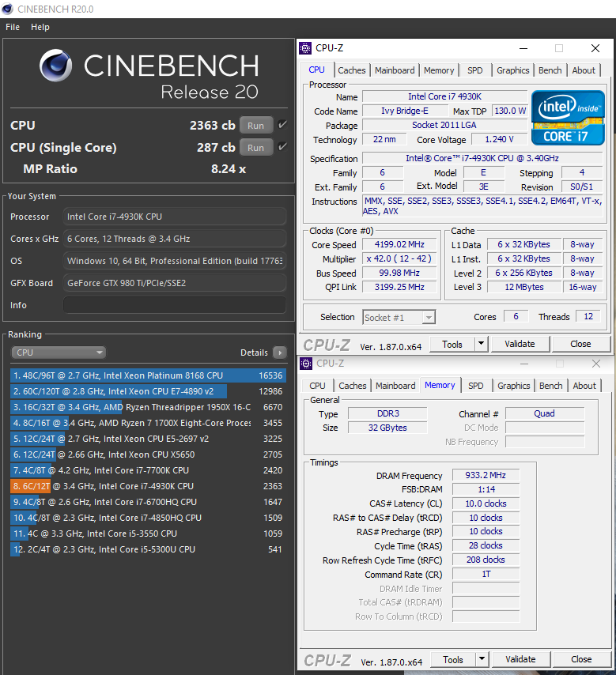Run the CPU multi-core benchmark
616x675 pixels.
click(x=256, y=125)
